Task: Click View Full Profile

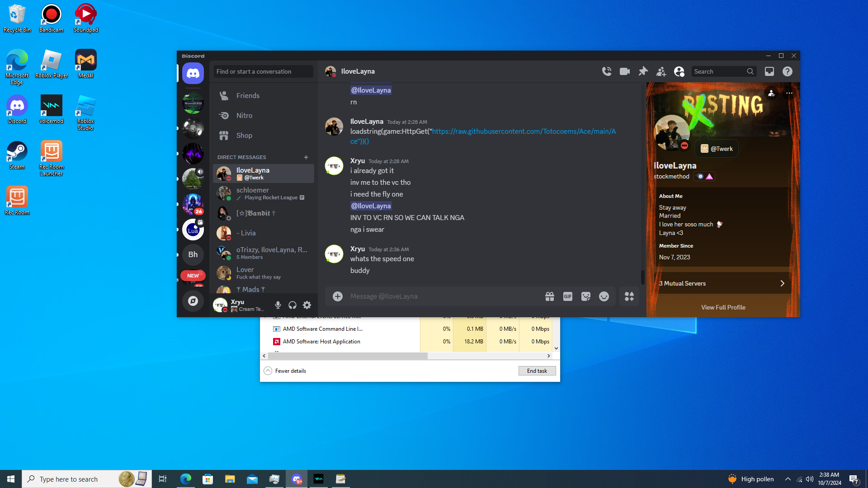Action: pos(723,307)
